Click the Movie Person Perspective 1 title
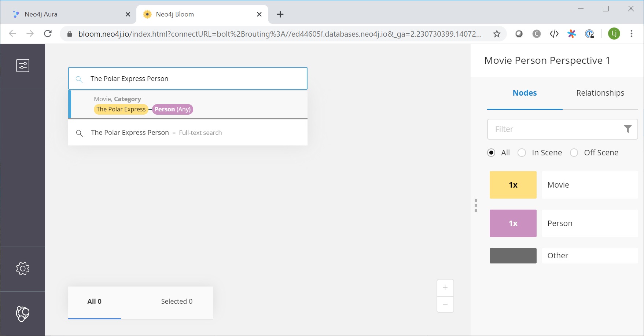The height and width of the screenshot is (336, 644). tap(547, 60)
